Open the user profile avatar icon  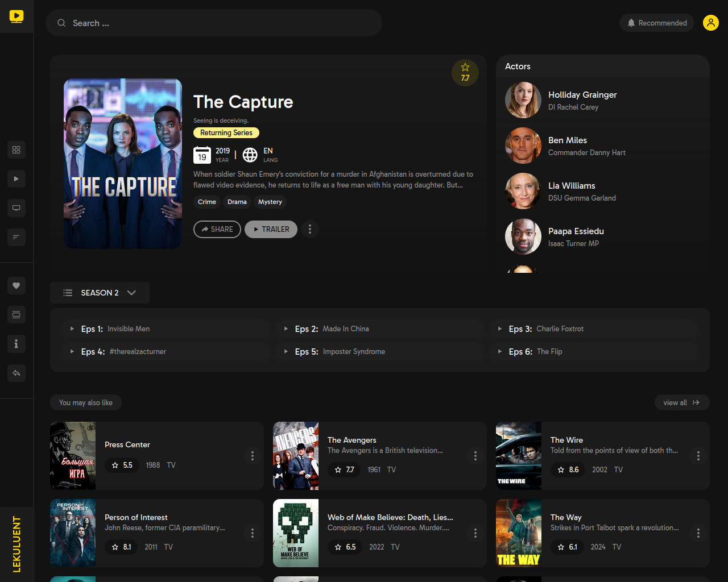(711, 23)
